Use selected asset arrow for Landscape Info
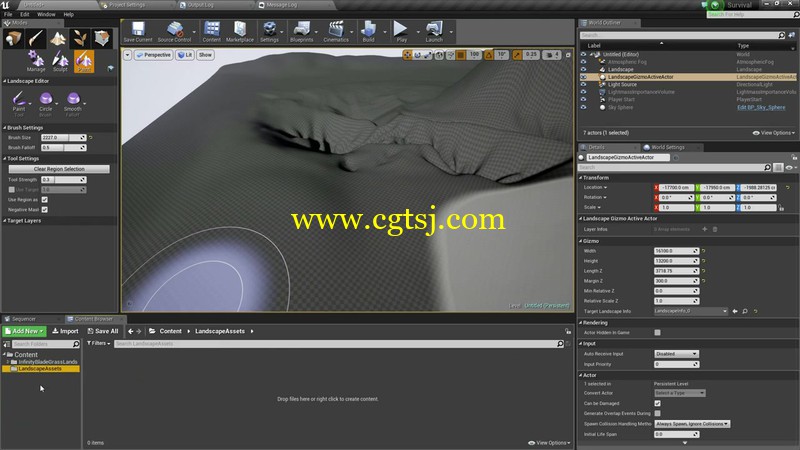The width and height of the screenshot is (800, 450). pos(735,311)
